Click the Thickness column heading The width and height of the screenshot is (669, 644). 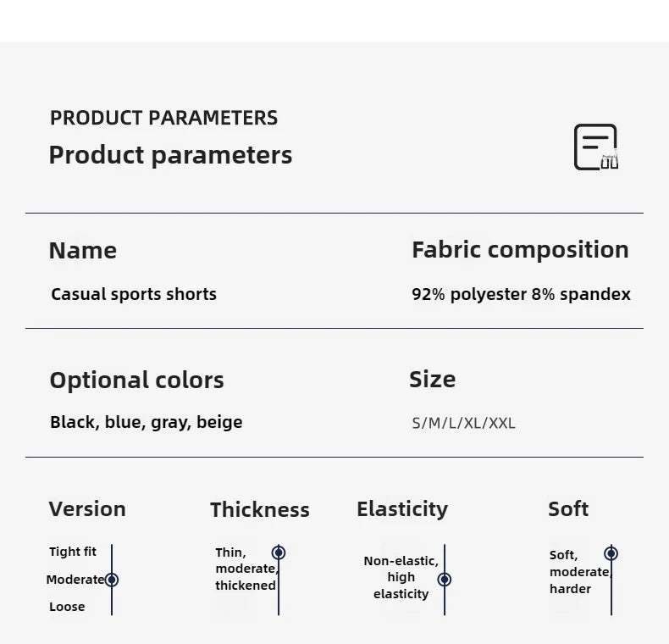(x=260, y=509)
